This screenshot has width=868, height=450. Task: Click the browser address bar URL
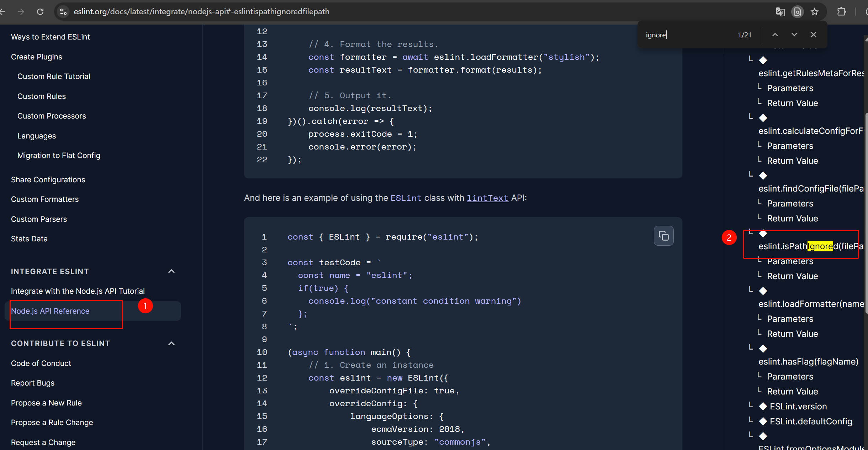pos(201,12)
